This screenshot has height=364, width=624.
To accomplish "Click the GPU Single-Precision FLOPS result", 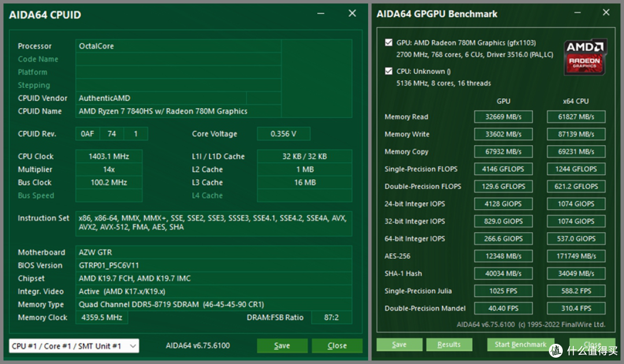I will [503, 169].
